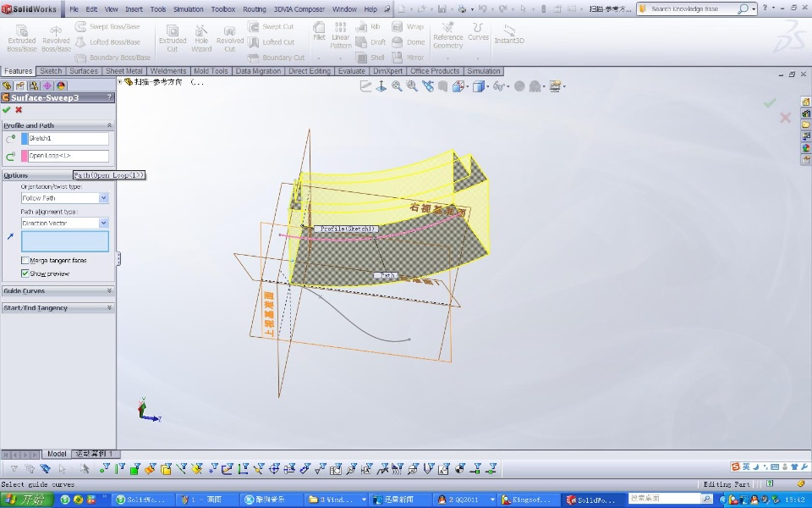
Task: Open Hide/Show Items dropdown arrow
Action: click(x=508, y=86)
